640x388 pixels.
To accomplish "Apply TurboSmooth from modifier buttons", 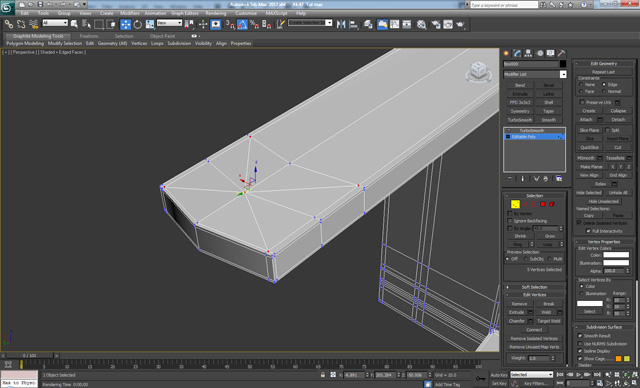I will pyautogui.click(x=520, y=120).
